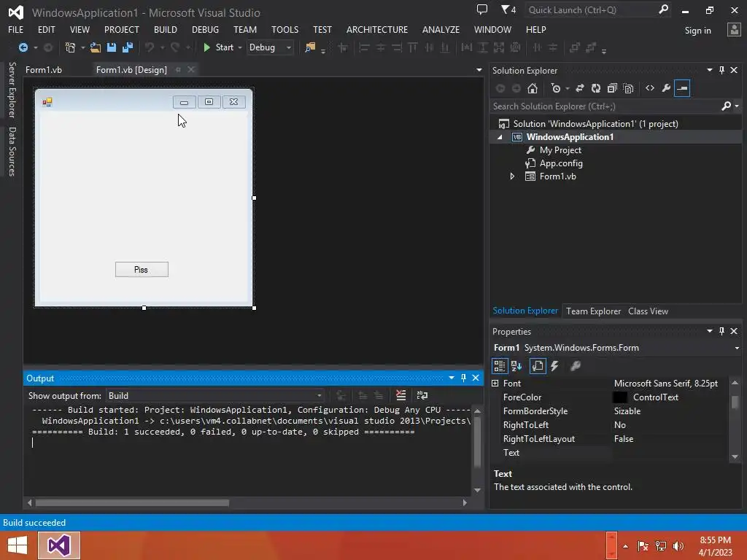Open the TOOLS menu

click(x=285, y=29)
